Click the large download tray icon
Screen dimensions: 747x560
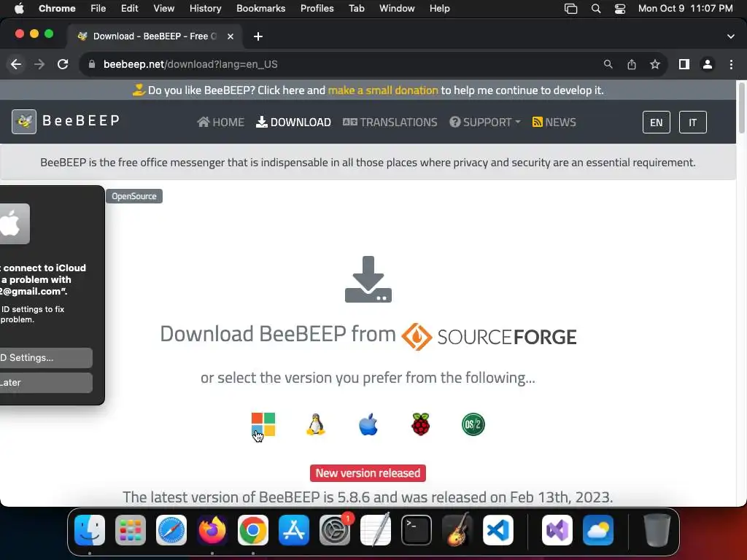click(x=368, y=279)
